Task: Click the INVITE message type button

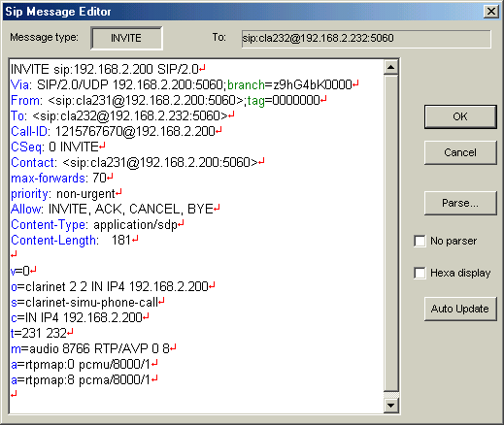Action: [x=126, y=38]
